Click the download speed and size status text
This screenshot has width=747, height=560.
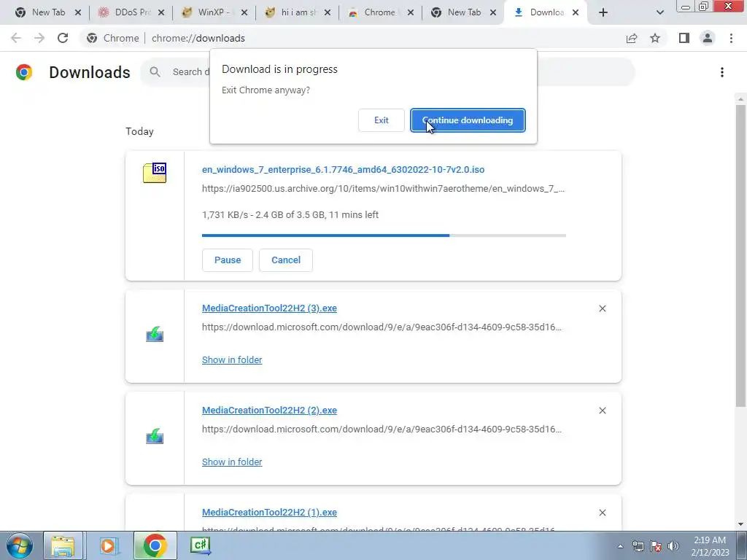pyautogui.click(x=290, y=215)
